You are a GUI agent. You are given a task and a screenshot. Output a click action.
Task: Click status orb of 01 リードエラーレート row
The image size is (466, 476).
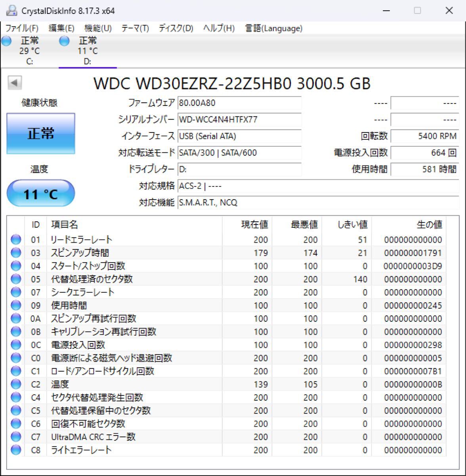[x=16, y=240]
